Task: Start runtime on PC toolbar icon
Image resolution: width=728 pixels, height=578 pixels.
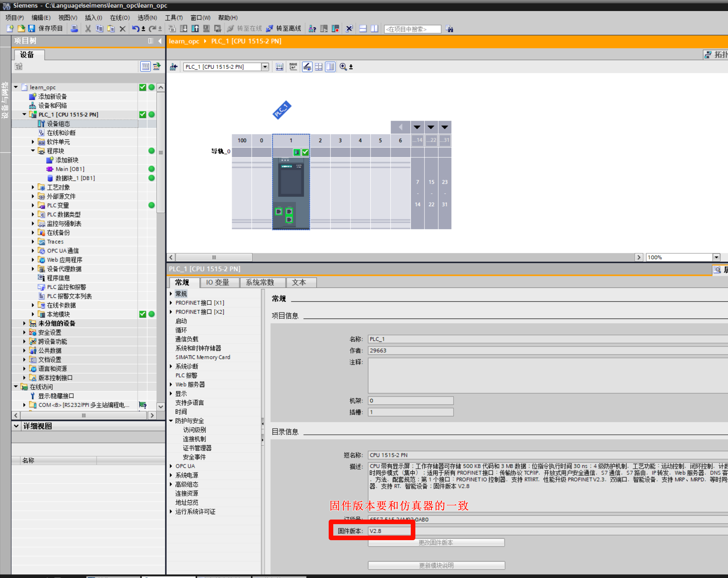Action: click(x=218, y=29)
